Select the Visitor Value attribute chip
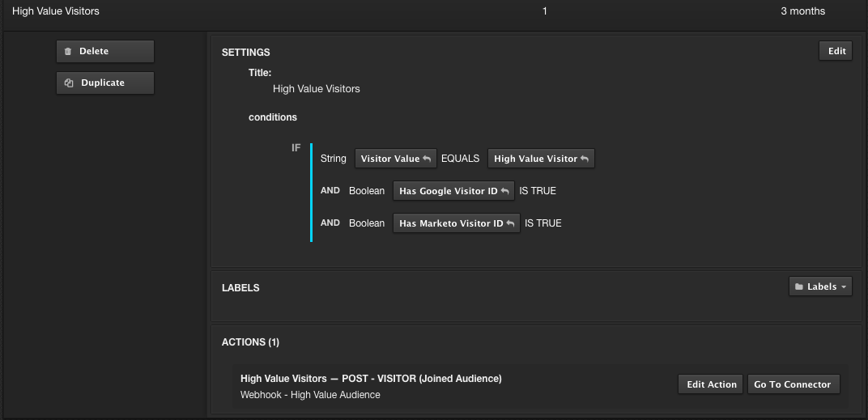Screen dimensions: 868x420 tap(390, 159)
